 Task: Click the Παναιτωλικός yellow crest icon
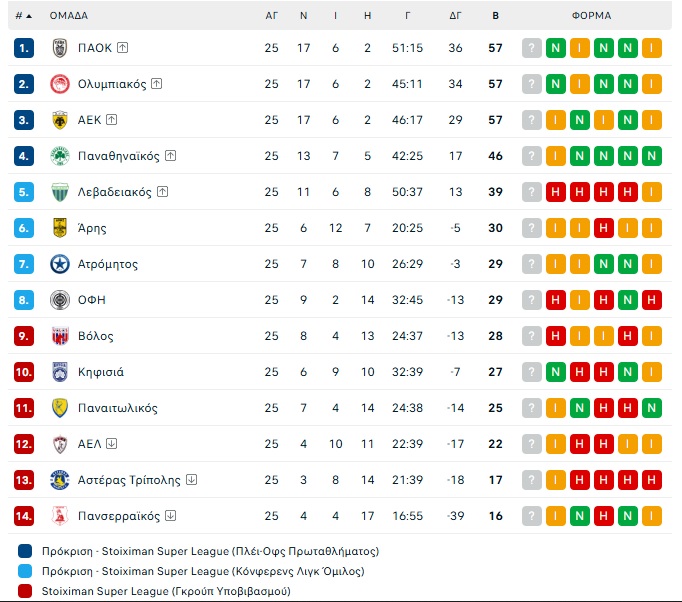tap(59, 408)
